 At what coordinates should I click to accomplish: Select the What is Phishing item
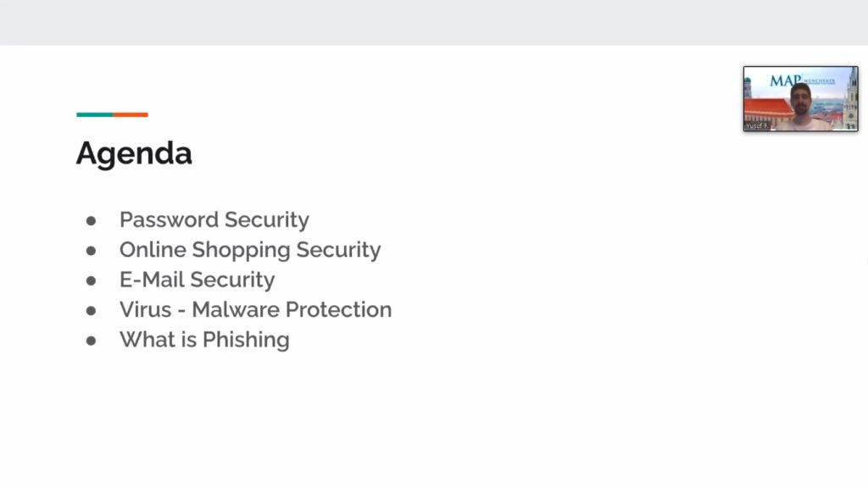tap(204, 340)
